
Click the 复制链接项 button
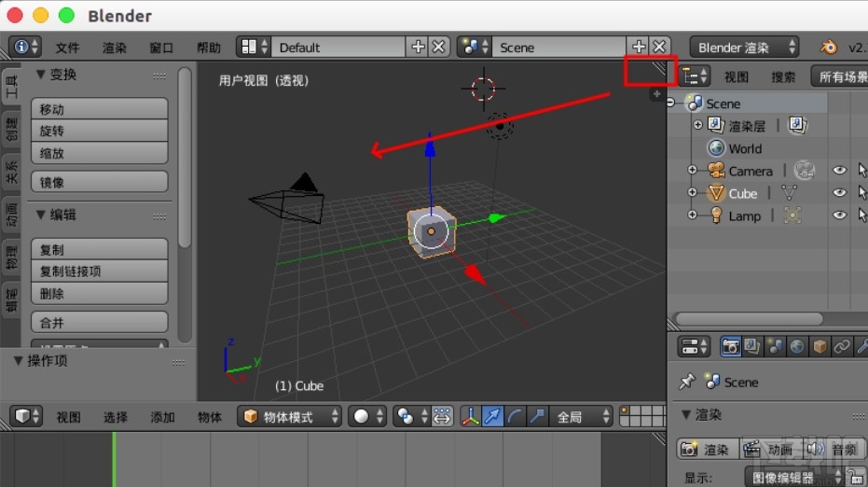pos(100,271)
